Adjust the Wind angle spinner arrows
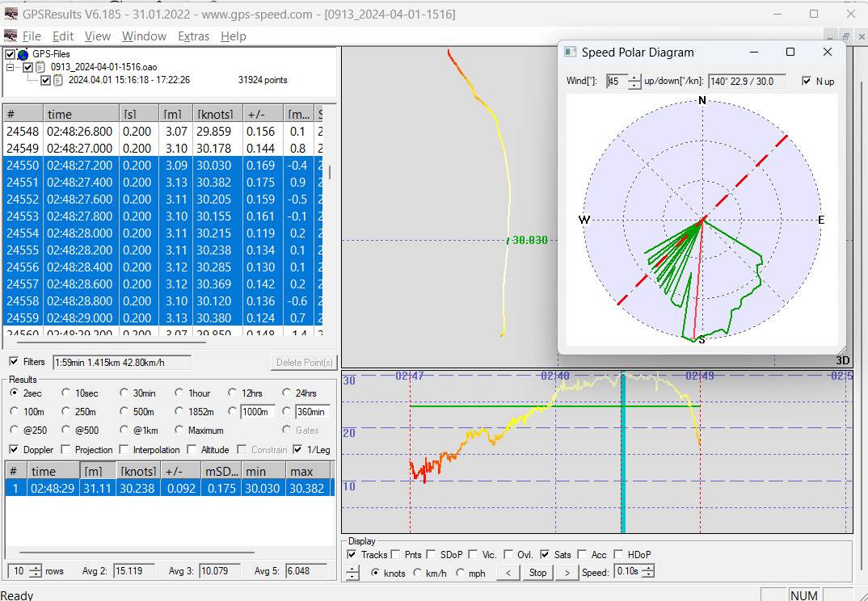 (x=635, y=82)
